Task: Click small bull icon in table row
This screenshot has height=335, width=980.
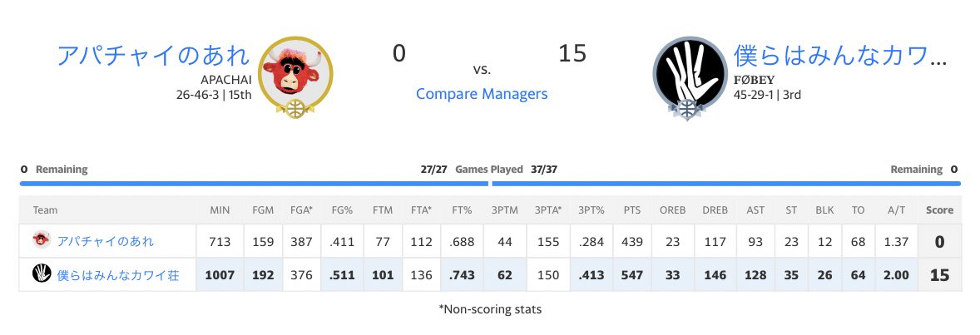Action: 42,240
